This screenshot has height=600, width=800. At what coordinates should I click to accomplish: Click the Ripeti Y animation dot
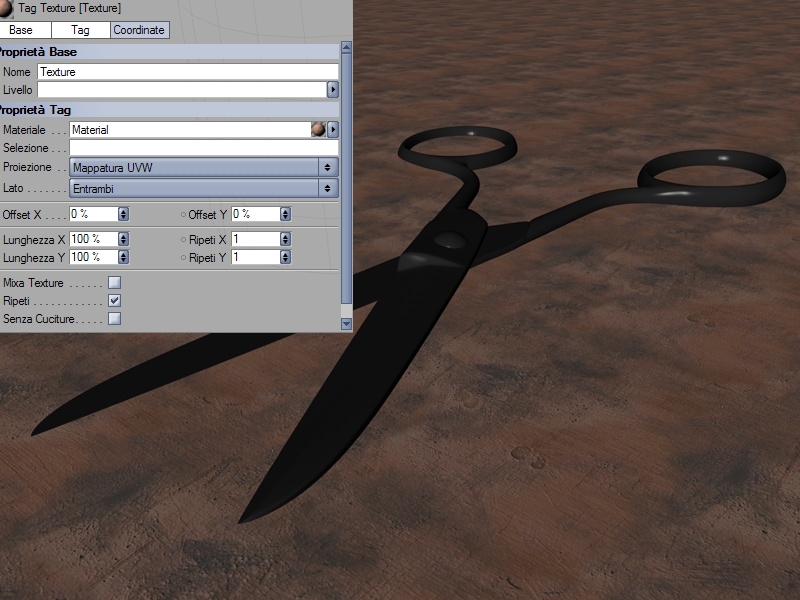coord(184,258)
